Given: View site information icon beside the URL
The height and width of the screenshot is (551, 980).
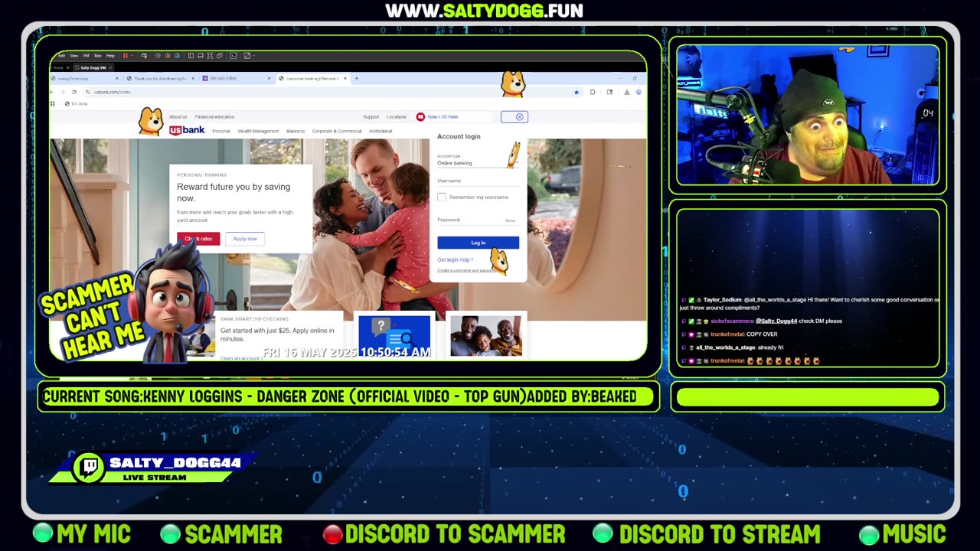Looking at the screenshot, I should (87, 92).
